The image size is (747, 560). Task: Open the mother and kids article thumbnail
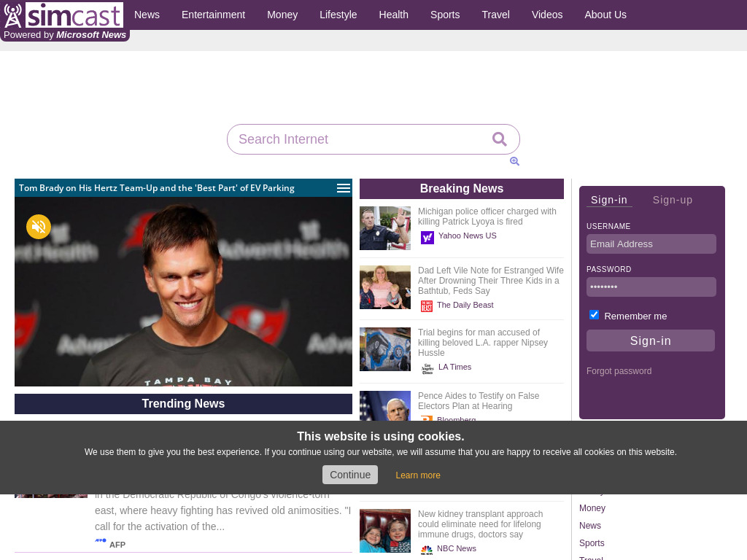point(385,287)
